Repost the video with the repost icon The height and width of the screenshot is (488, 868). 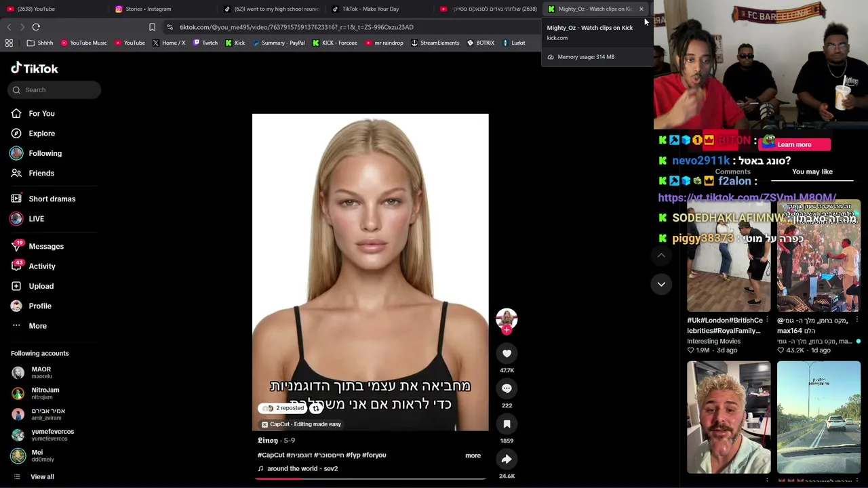coord(316,408)
